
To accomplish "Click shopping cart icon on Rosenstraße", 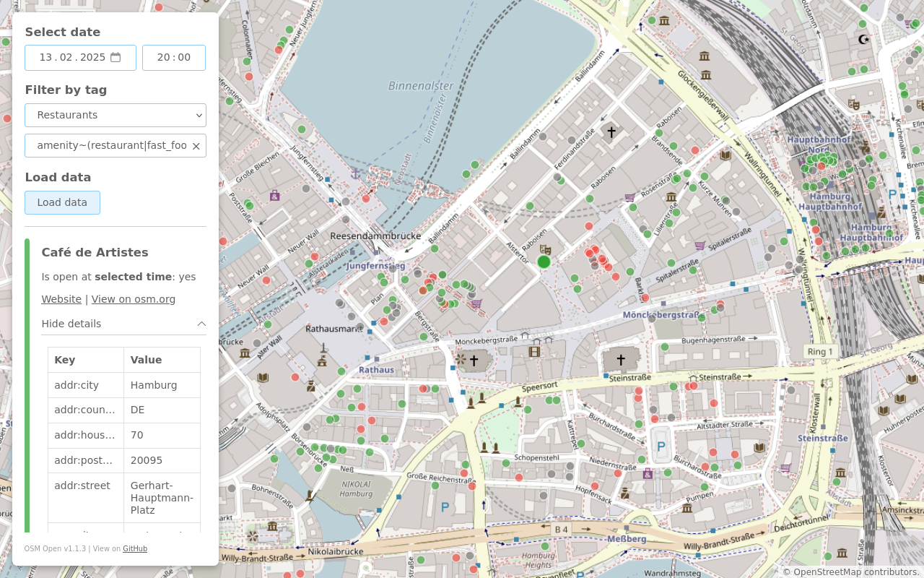I will pyautogui.click(x=629, y=197).
